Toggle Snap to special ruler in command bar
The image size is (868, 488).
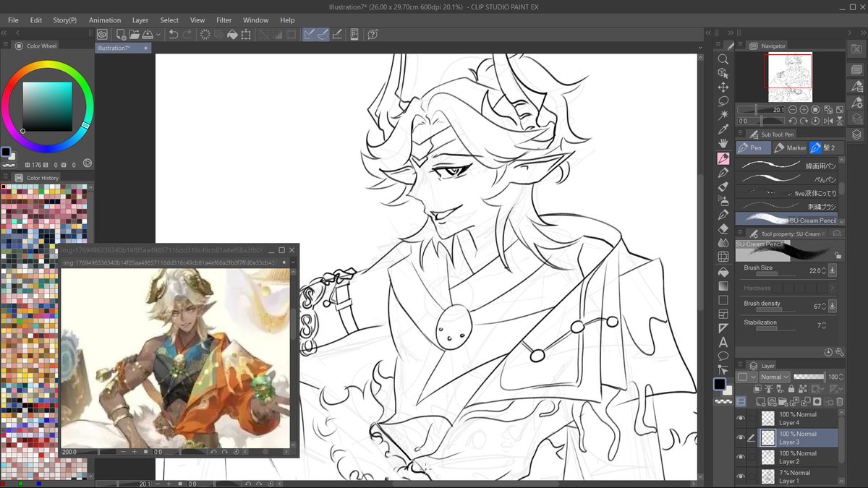[323, 34]
